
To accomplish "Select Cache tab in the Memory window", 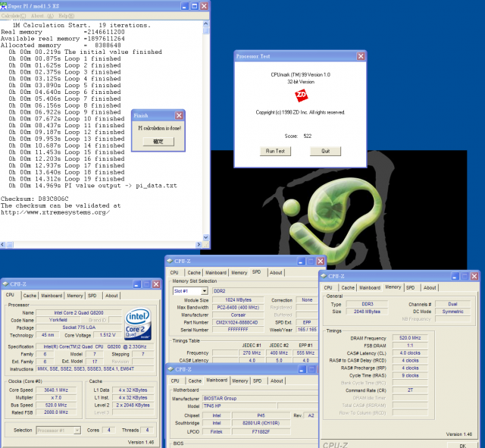I will coord(348,288).
